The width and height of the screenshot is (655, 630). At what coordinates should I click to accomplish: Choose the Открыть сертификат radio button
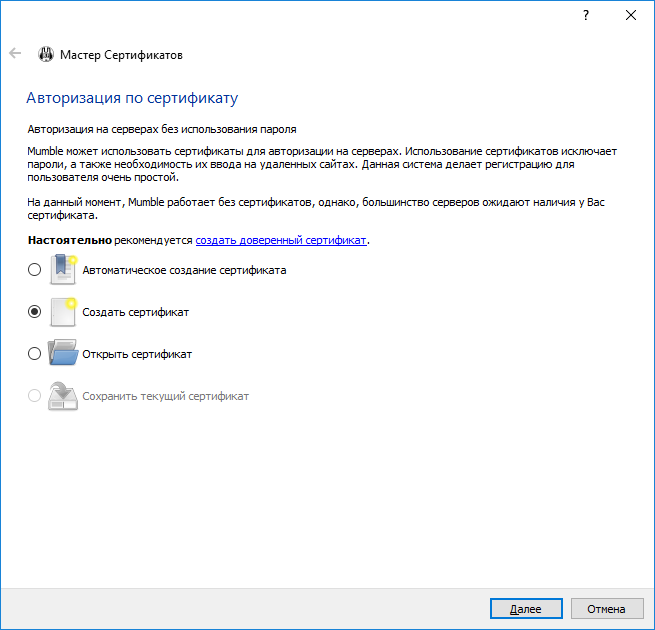click(35, 354)
